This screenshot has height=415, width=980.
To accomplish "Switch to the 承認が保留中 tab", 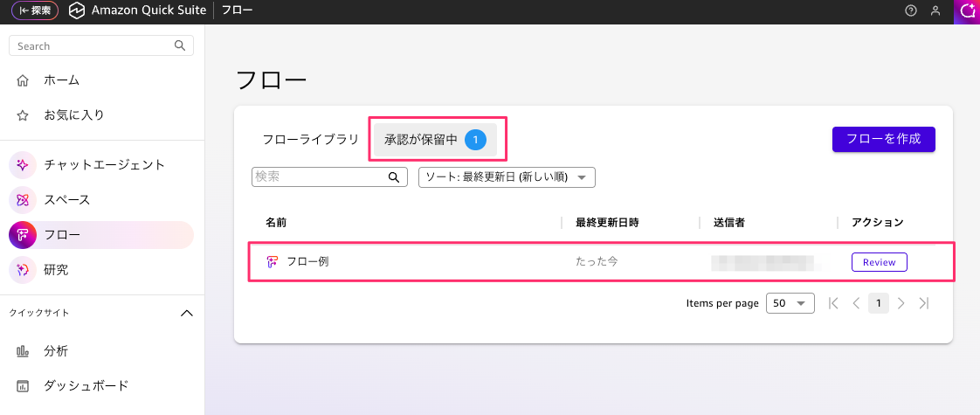I will tap(435, 140).
